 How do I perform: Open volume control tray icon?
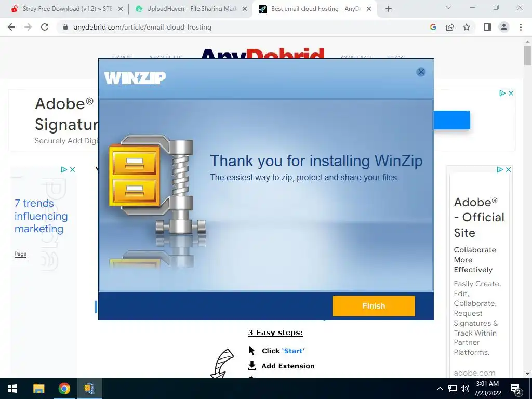[465, 389]
